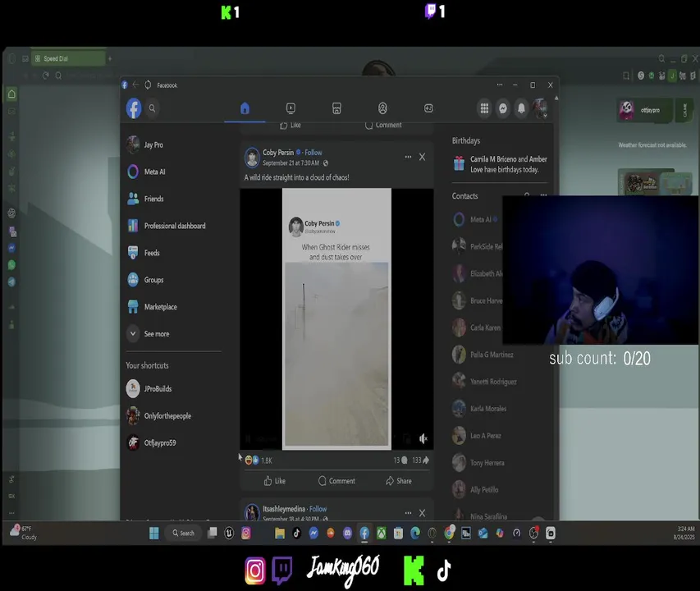Open a new tab in Opera GX

(110, 58)
